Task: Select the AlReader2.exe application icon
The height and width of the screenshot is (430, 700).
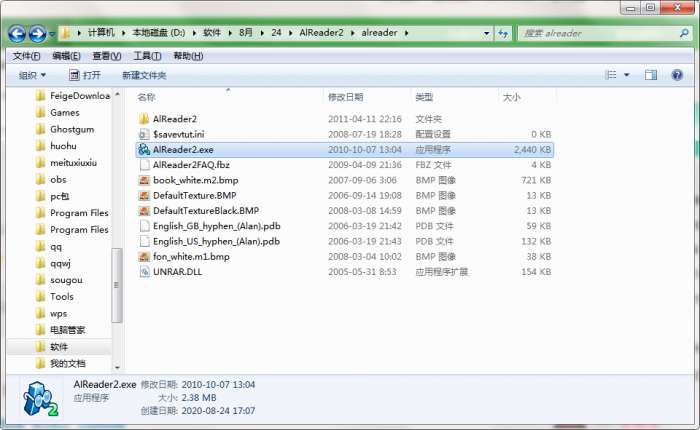Action: click(144, 150)
